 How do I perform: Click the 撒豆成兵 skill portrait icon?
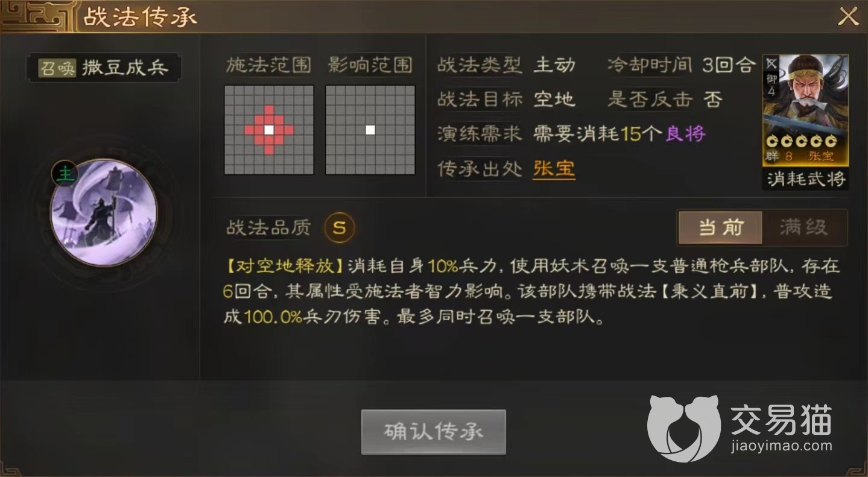[x=103, y=212]
